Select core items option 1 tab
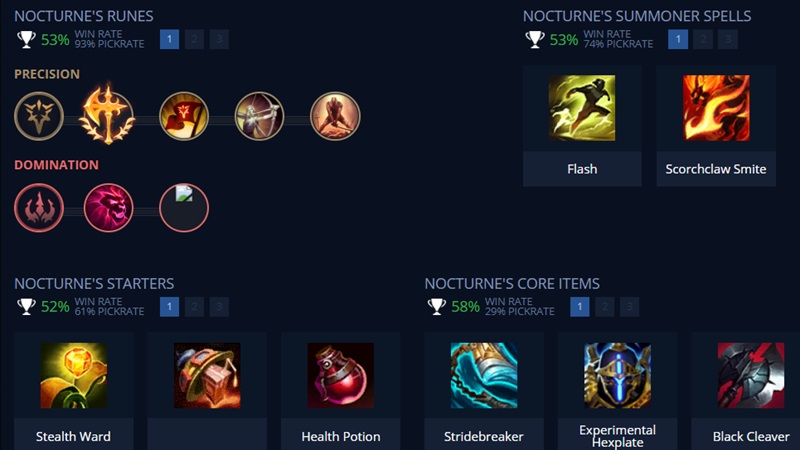Viewport: 800px width, 450px height. pyautogui.click(x=580, y=307)
